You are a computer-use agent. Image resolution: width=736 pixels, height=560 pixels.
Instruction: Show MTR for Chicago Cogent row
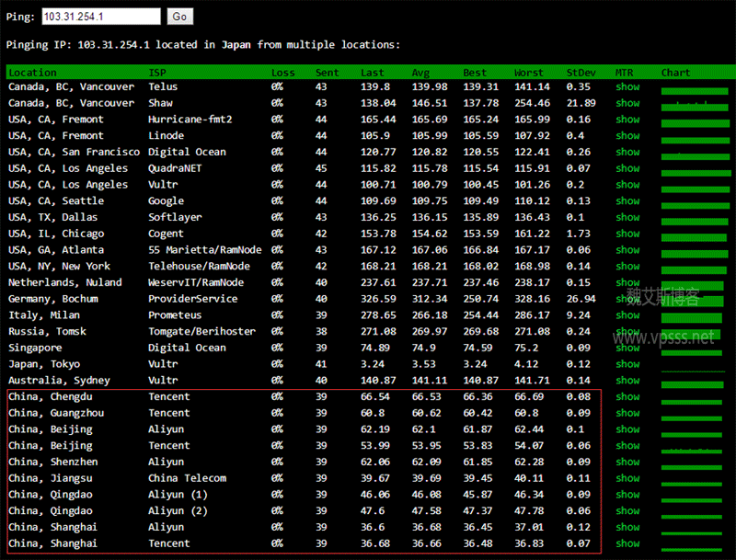627,234
